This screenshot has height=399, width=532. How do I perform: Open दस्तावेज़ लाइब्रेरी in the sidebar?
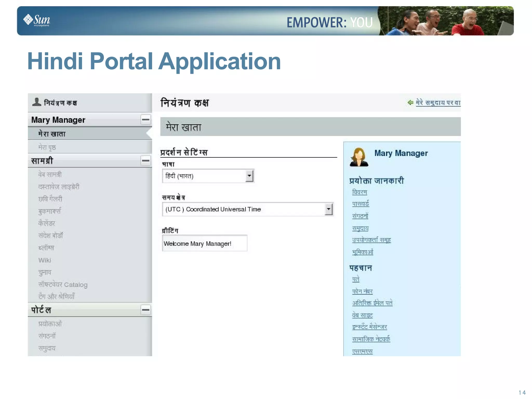click(59, 187)
